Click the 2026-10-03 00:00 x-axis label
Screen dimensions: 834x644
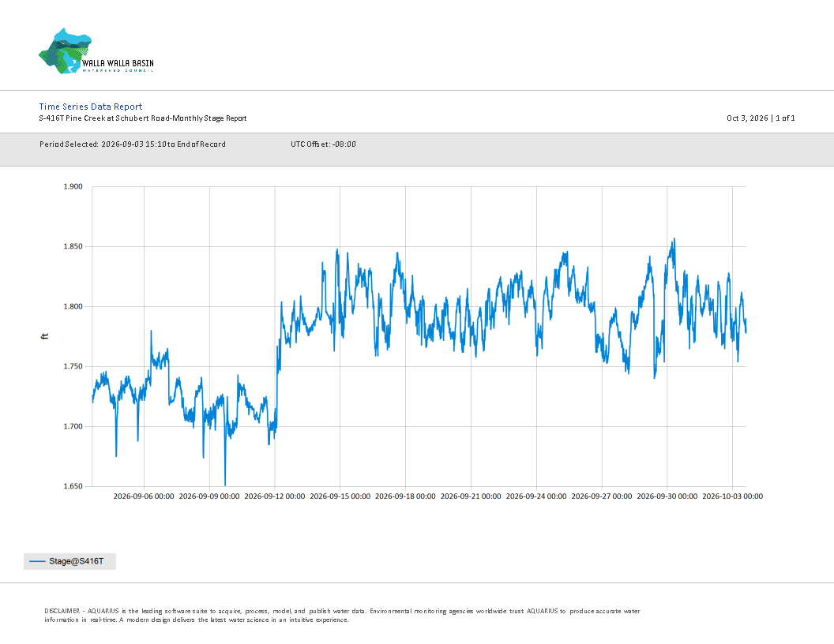[x=732, y=496]
